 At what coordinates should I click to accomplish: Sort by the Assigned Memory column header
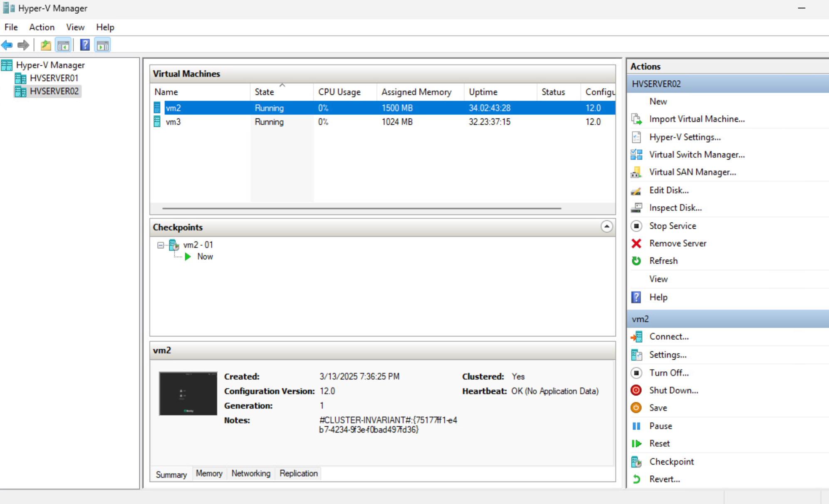pos(421,92)
